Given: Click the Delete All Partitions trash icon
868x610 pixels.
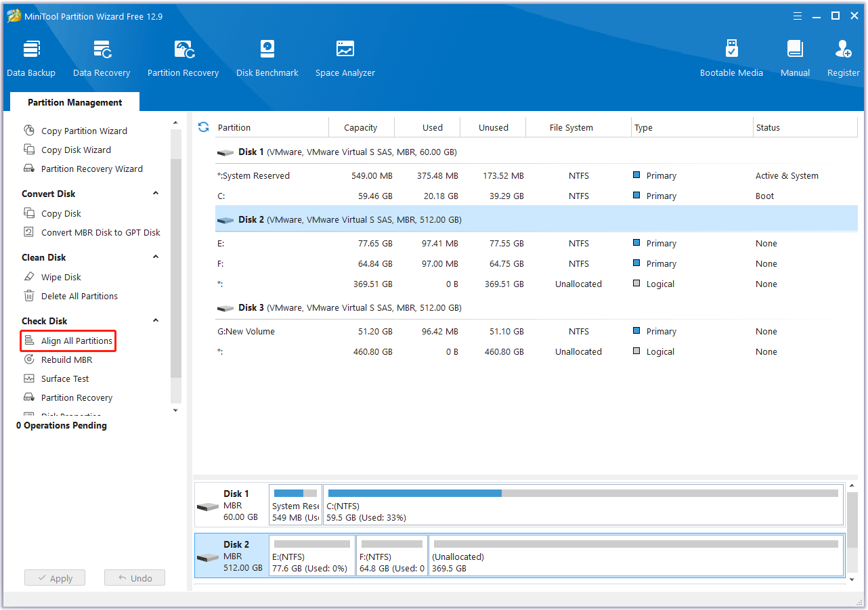Looking at the screenshot, I should point(29,296).
